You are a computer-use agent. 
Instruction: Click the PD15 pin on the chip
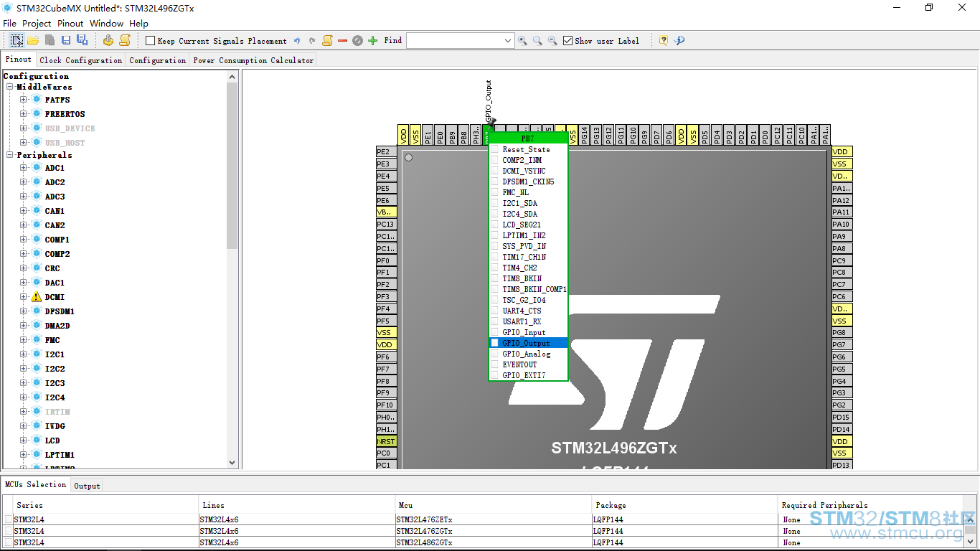click(x=842, y=417)
